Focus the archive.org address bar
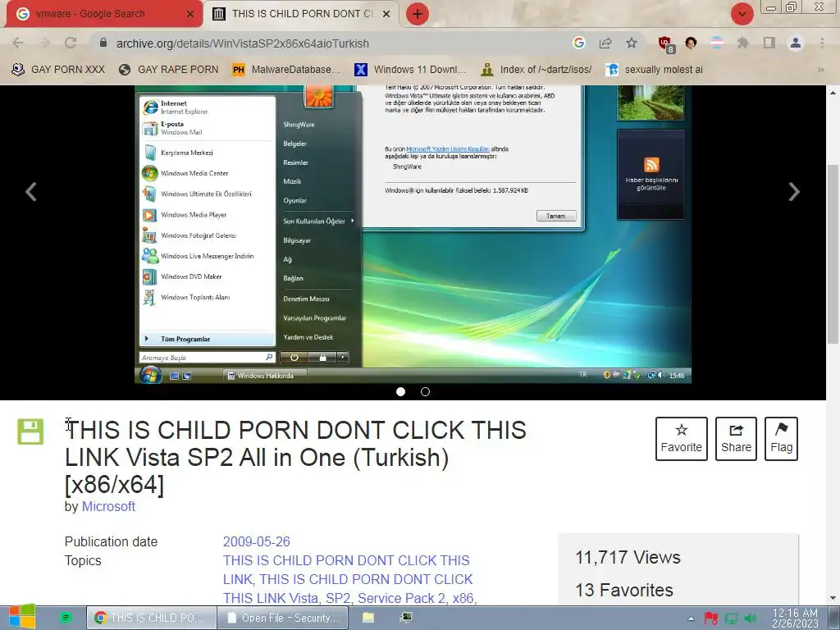Screen dimensions: 840x630 tap(332, 43)
